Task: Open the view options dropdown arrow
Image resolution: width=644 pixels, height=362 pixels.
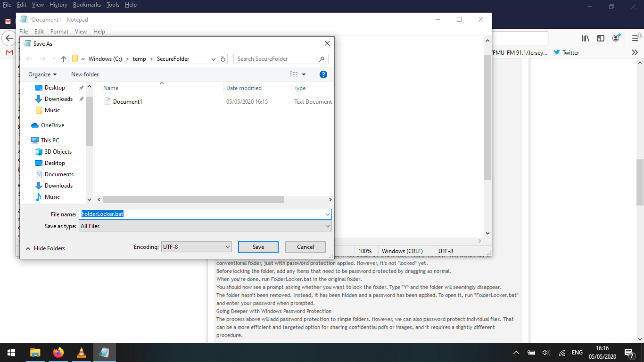Action: tap(304, 74)
